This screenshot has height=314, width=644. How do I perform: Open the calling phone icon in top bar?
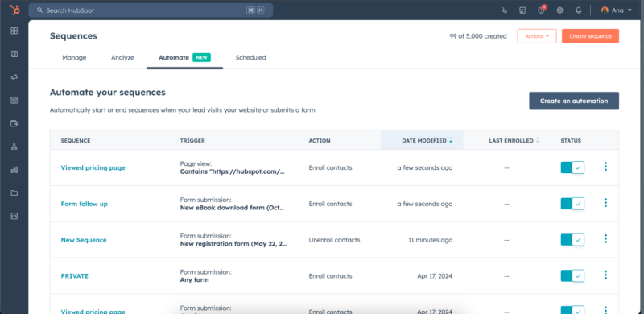point(504,10)
